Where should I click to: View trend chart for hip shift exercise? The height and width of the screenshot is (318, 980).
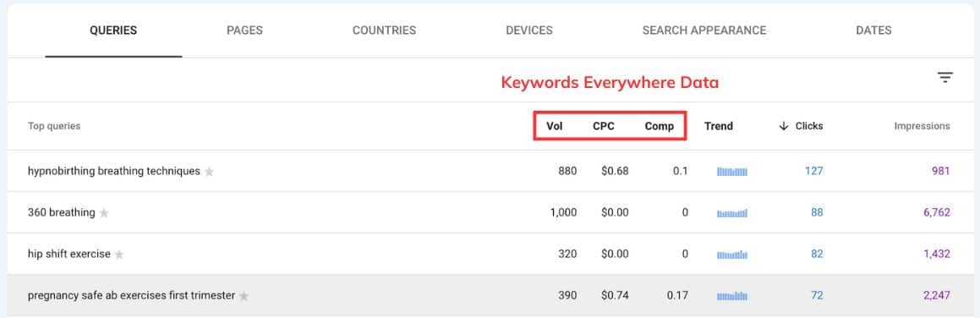[732, 255]
